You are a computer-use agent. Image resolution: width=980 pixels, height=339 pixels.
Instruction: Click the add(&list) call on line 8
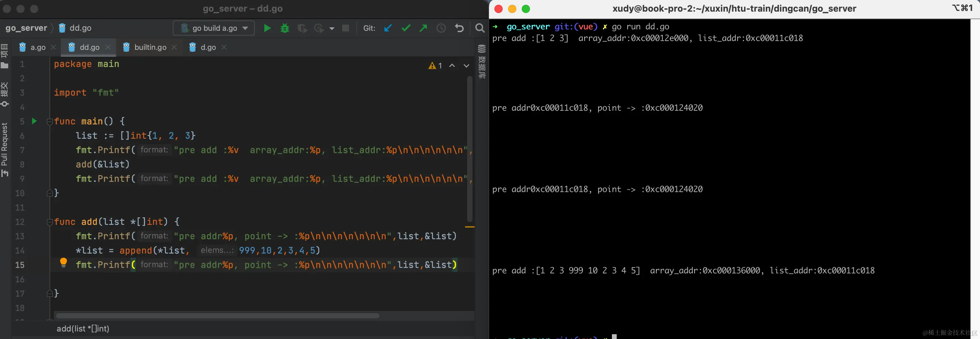click(x=103, y=164)
